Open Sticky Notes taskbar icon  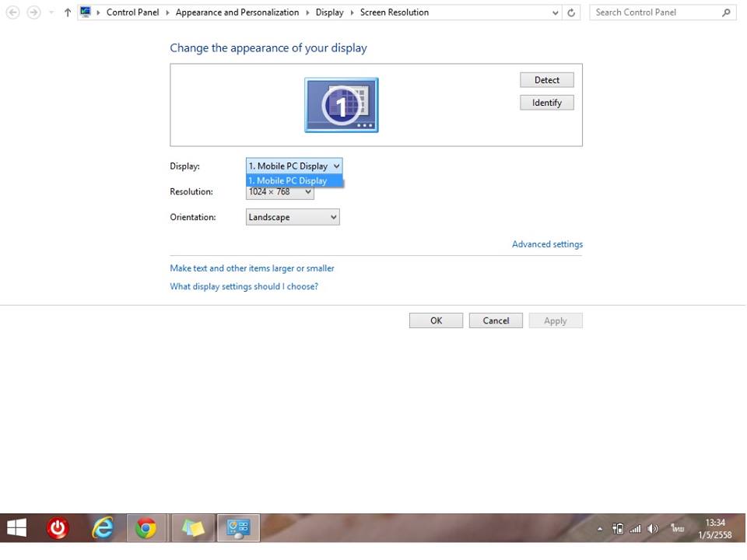(x=192, y=527)
